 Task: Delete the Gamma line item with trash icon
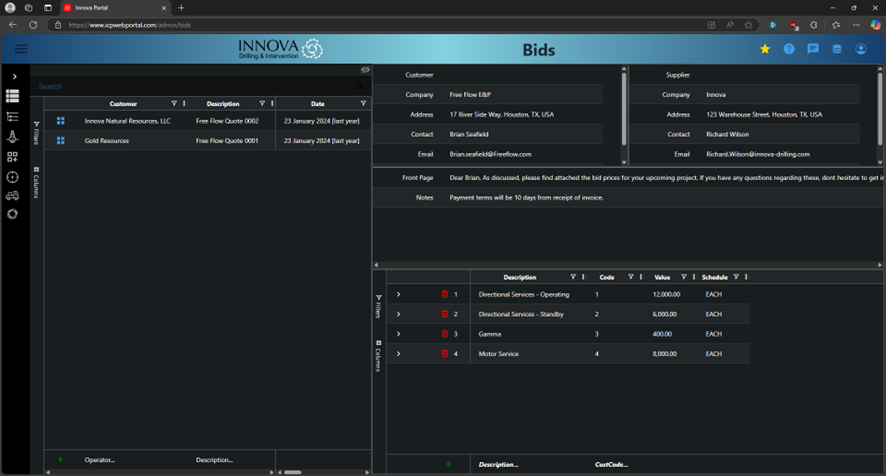click(x=445, y=334)
